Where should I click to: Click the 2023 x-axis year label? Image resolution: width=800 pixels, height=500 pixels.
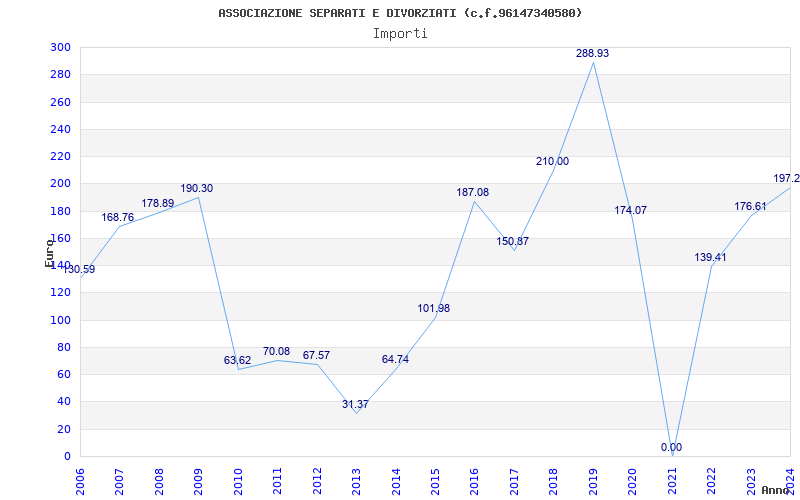[752, 481]
